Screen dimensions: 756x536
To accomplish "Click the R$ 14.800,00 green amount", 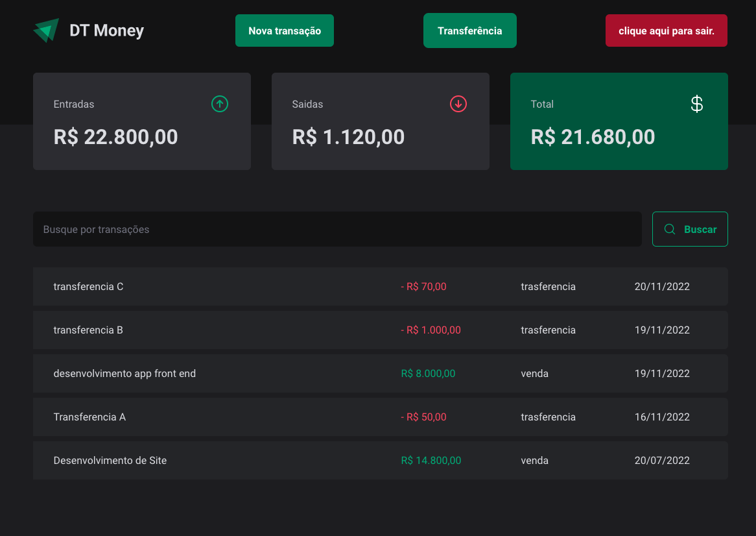I will tap(431, 460).
